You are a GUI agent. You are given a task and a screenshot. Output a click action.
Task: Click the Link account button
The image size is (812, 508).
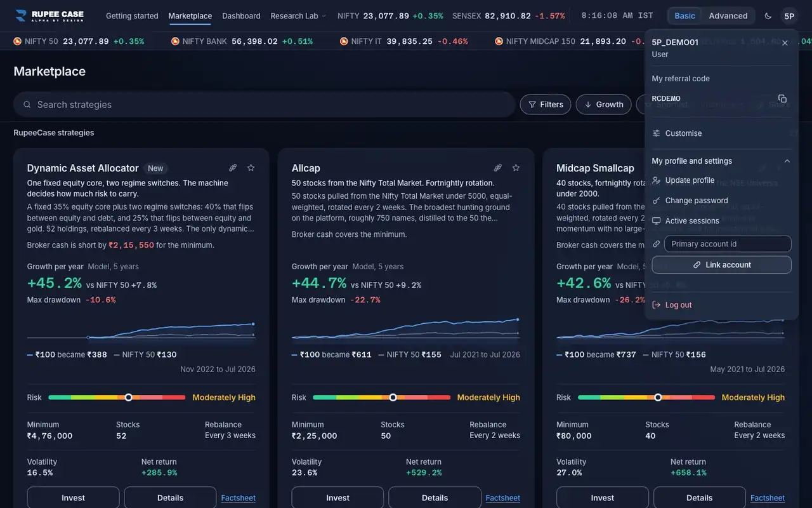coord(722,265)
